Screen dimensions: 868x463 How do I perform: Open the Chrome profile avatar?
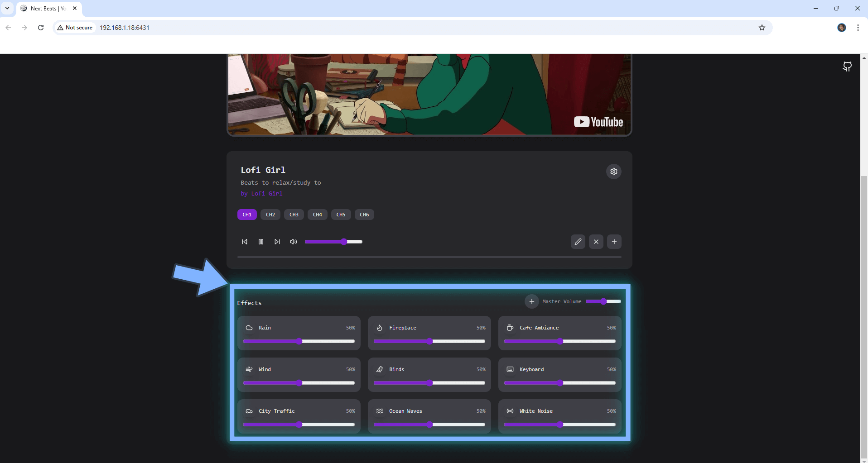pos(842,28)
